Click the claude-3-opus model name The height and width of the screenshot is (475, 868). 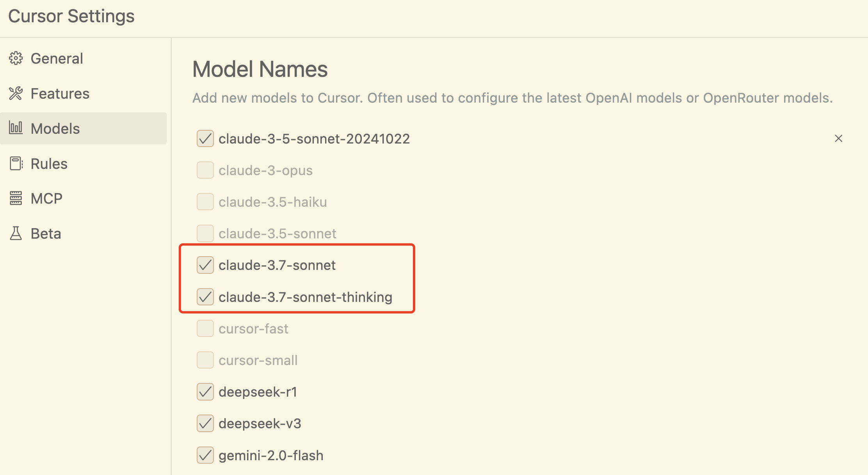click(x=265, y=170)
